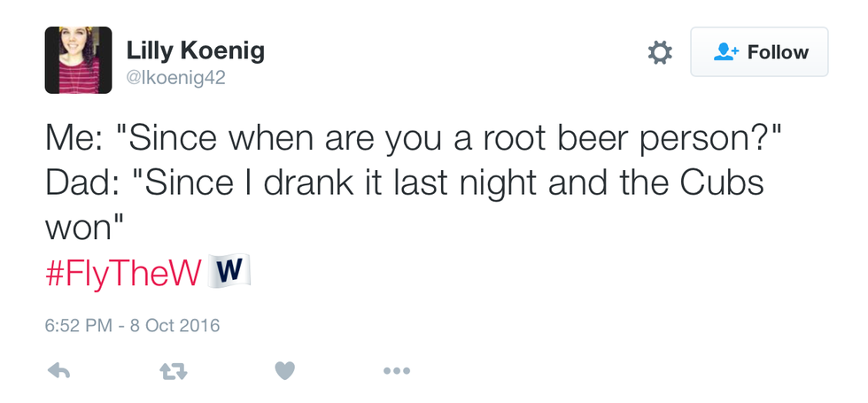This screenshot has width=868, height=403.
Task: Click the W flag emoji
Action: (x=229, y=272)
